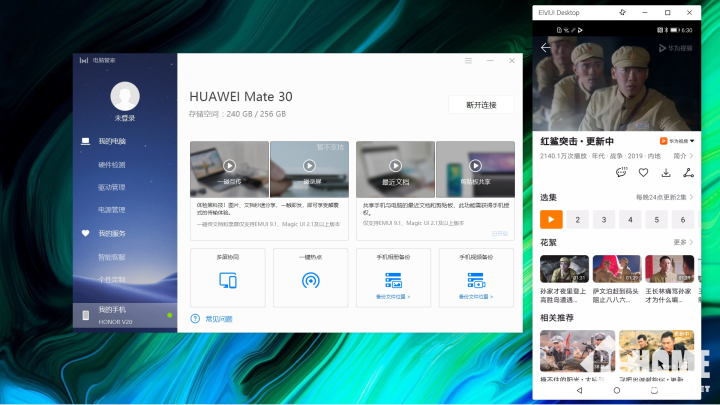Viewport: 720px width, 405px height.
Task: Select episode 5
Action: [657, 219]
